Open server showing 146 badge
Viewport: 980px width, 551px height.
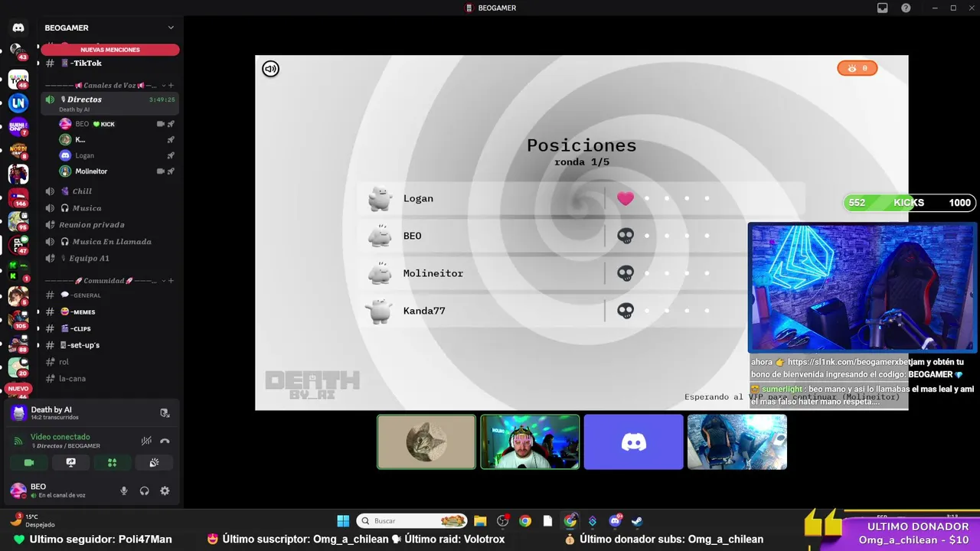(18, 197)
